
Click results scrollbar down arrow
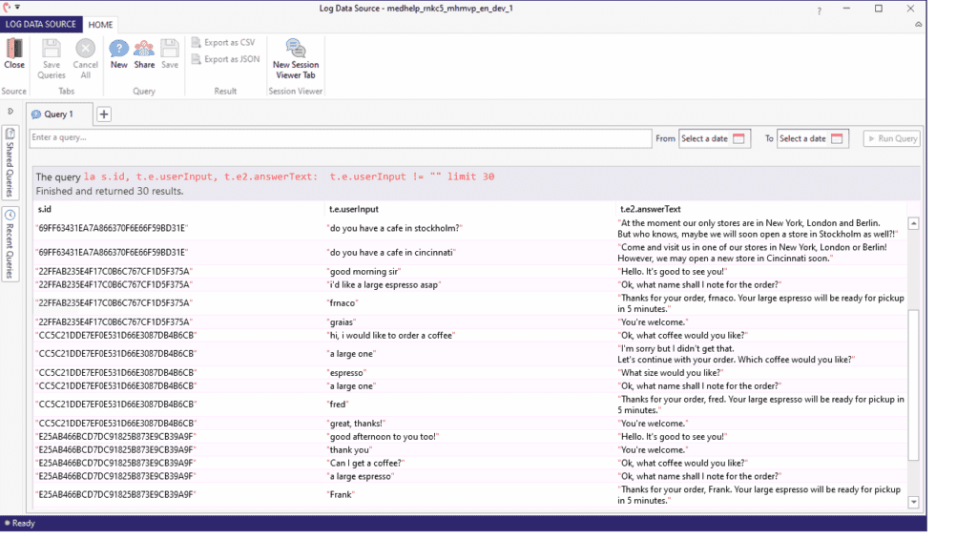(x=913, y=502)
